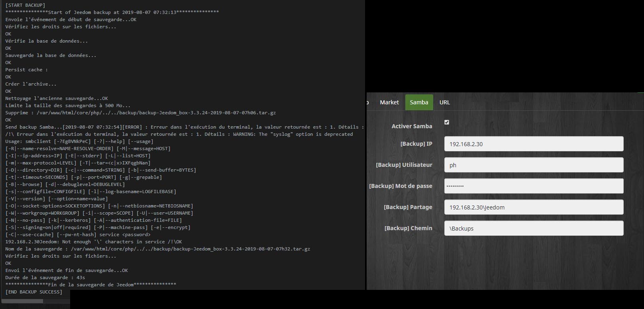Click the "[Backup] Chemin" label
Viewport: 644px width, 309px height.
pyautogui.click(x=408, y=228)
